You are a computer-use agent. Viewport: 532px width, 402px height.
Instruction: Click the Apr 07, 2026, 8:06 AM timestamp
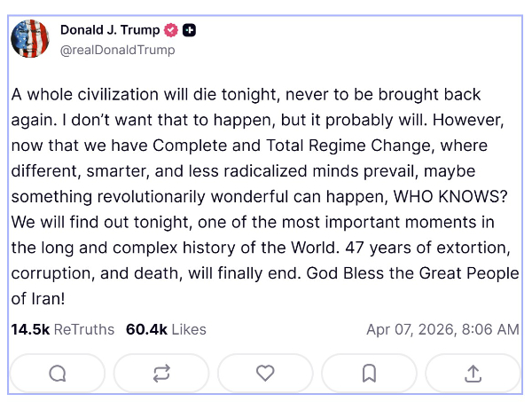click(442, 329)
